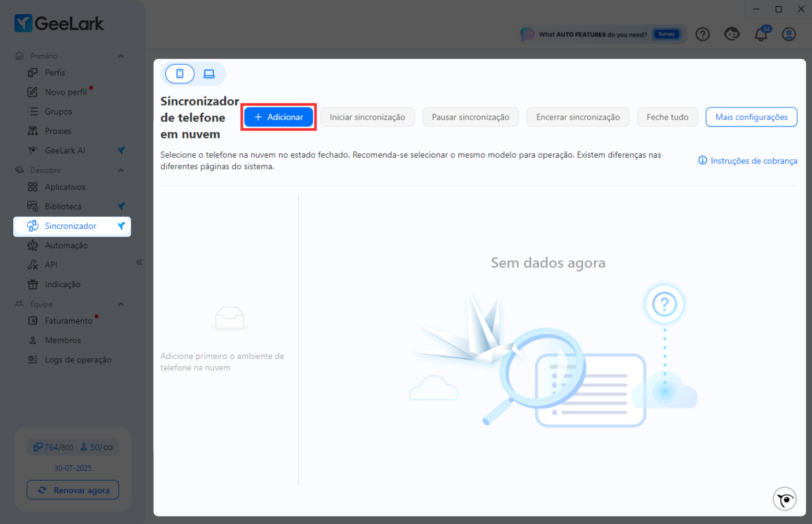Viewport: 812px width, 524px height.
Task: Click the floating bird assistant icon
Action: 785,499
